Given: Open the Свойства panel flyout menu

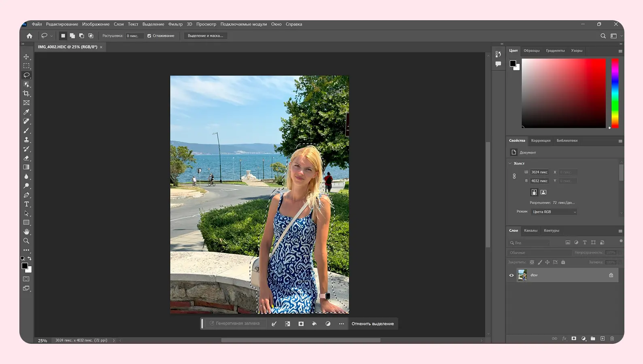Looking at the screenshot, I should (x=620, y=141).
